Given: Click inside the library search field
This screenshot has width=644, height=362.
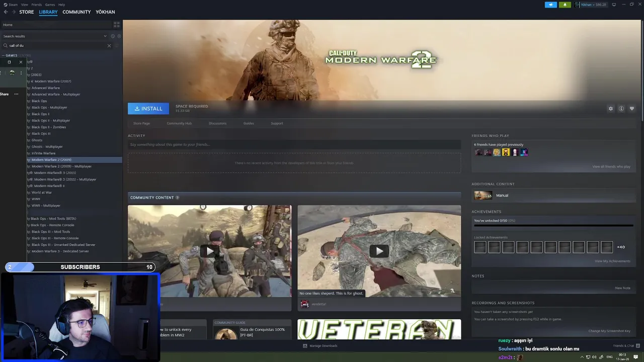Looking at the screenshot, I should pyautogui.click(x=55, y=46).
